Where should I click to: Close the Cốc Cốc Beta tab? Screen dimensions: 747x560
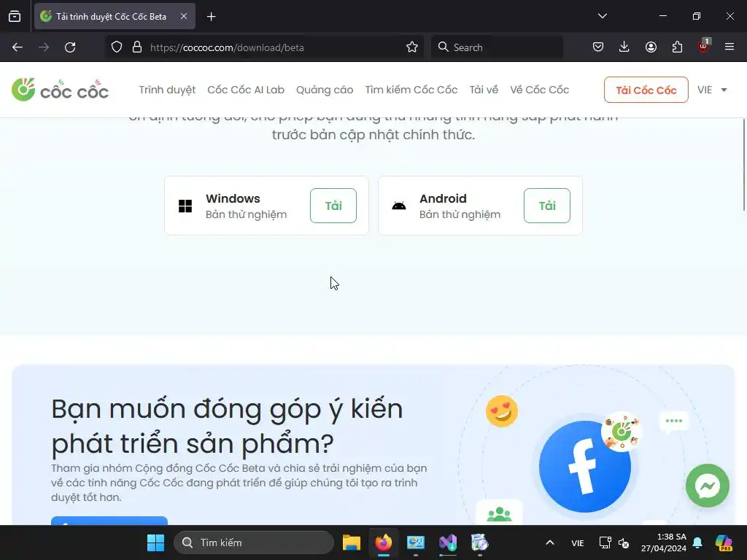[x=184, y=16]
